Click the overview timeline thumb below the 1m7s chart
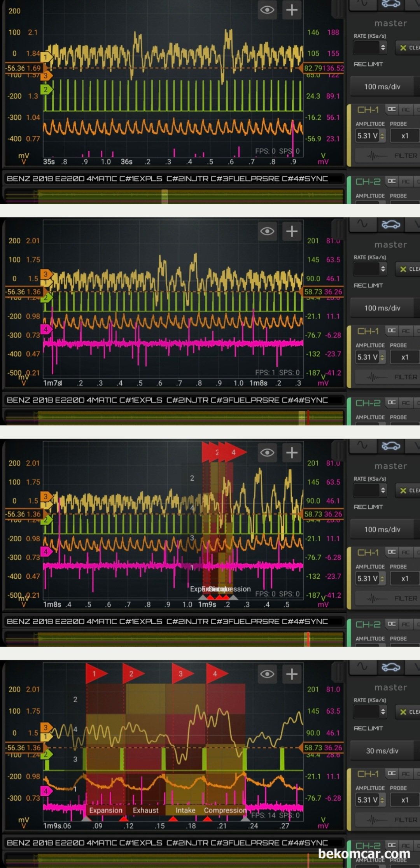This screenshot has height=868, width=420. 301,418
